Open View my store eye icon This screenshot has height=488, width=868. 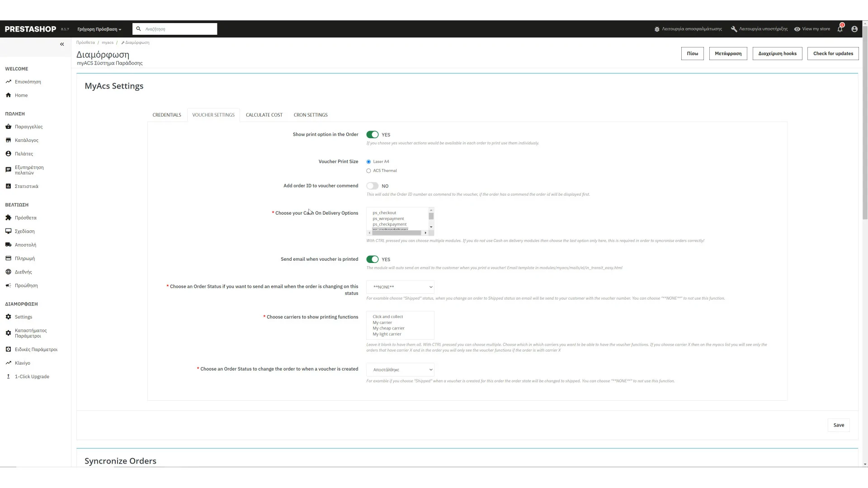coord(797,29)
